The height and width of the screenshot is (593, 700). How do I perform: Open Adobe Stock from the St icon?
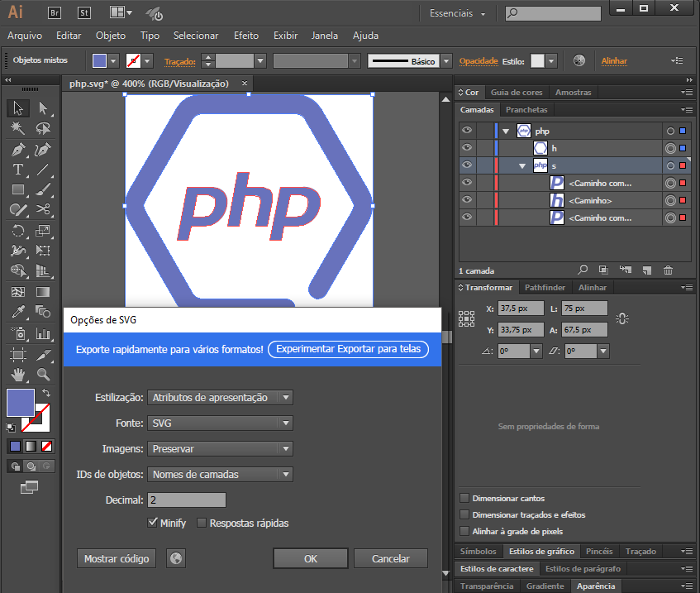click(x=84, y=12)
